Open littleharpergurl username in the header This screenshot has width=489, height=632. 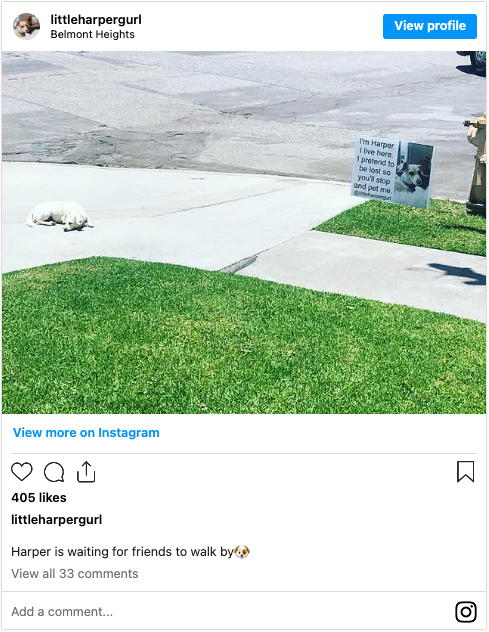[x=96, y=19]
